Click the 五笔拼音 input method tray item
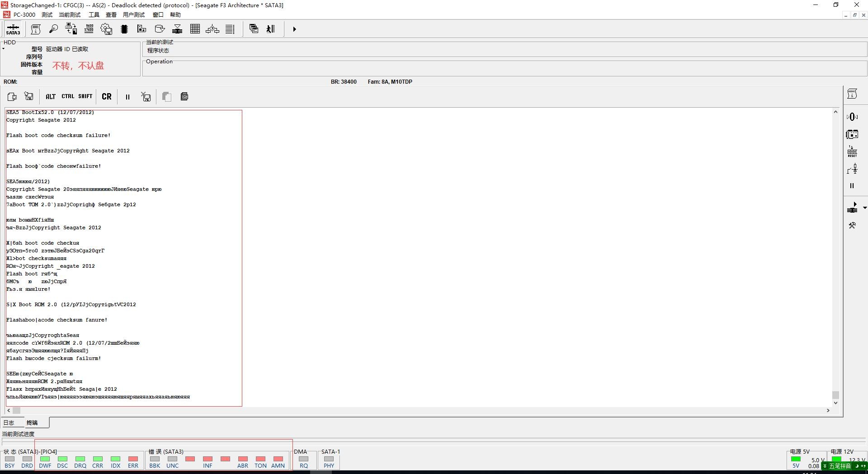The image size is (868, 474). (840, 466)
